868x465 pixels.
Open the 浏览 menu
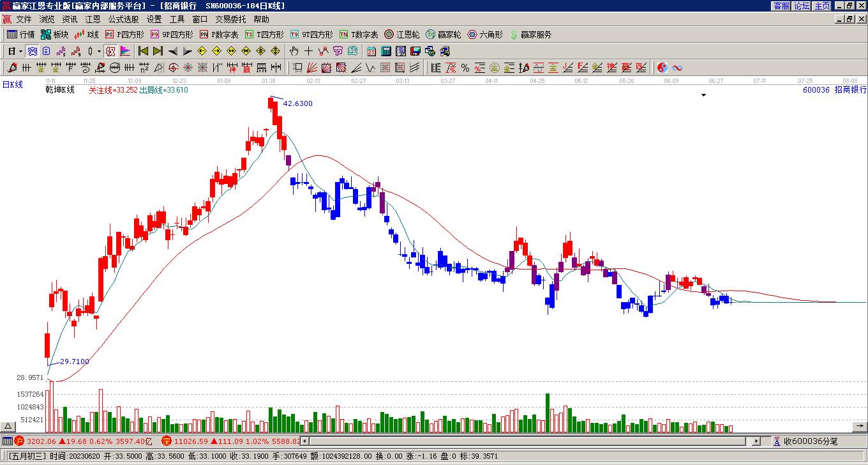click(47, 19)
